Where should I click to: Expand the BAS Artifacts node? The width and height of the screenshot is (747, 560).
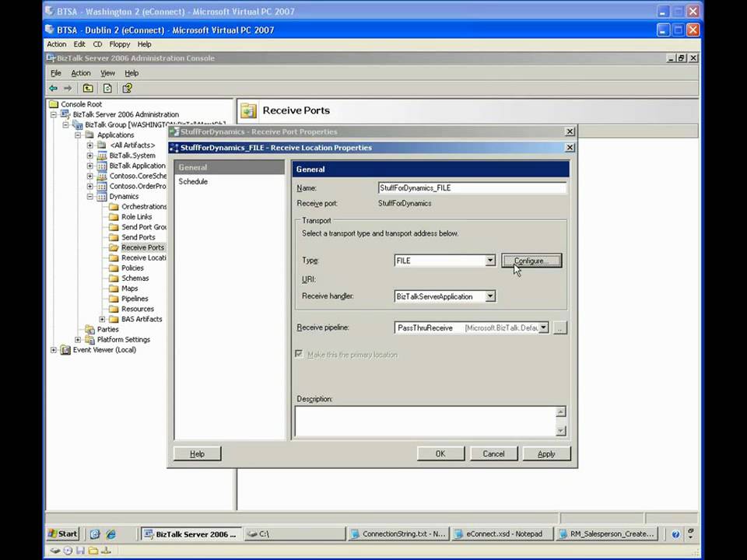pos(102,319)
